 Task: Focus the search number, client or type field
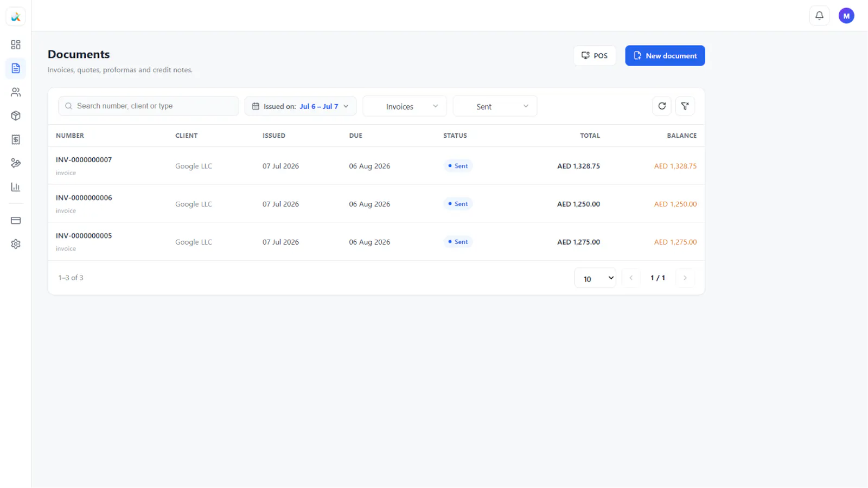pos(149,106)
